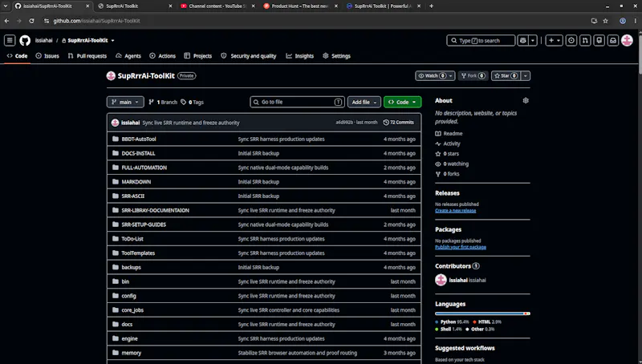
Task: Open the Notifications inbox icon
Action: coord(613,40)
